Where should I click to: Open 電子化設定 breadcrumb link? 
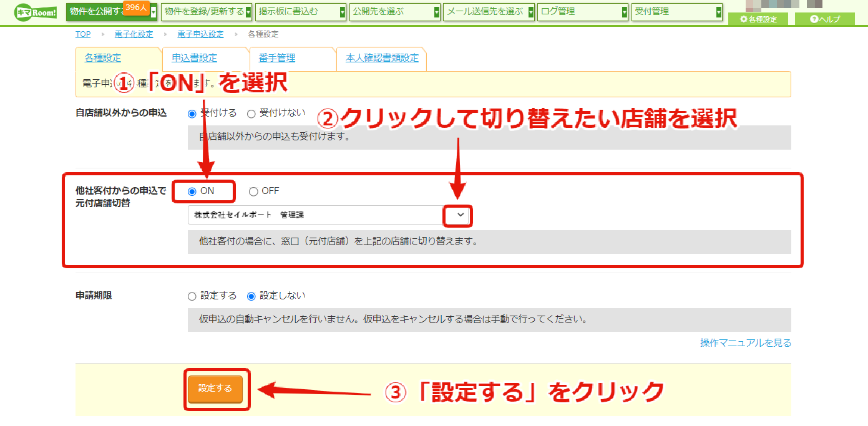tap(134, 34)
